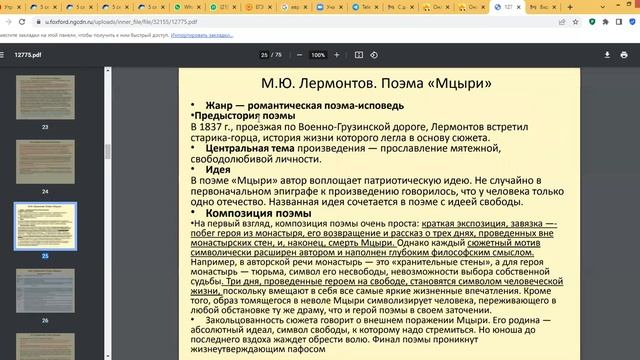Image resolution: width=640 pixels, height=360 pixels.
Task: Toggle the browser side panel icon
Action: 619,22
